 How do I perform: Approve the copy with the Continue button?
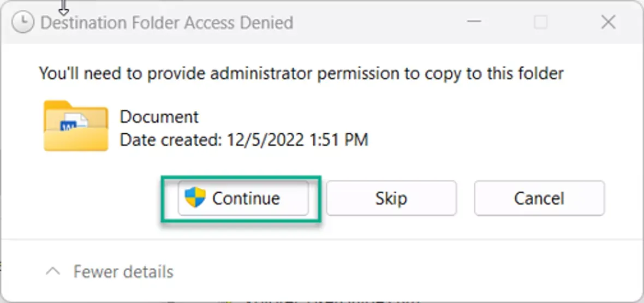pos(243,198)
